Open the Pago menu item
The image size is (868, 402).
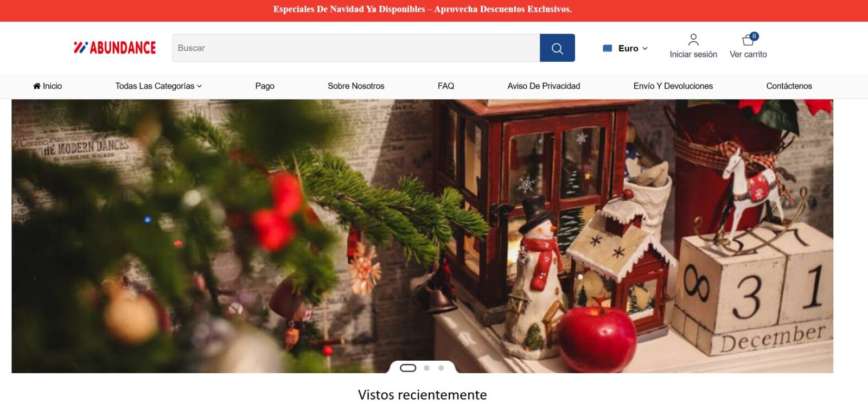265,86
